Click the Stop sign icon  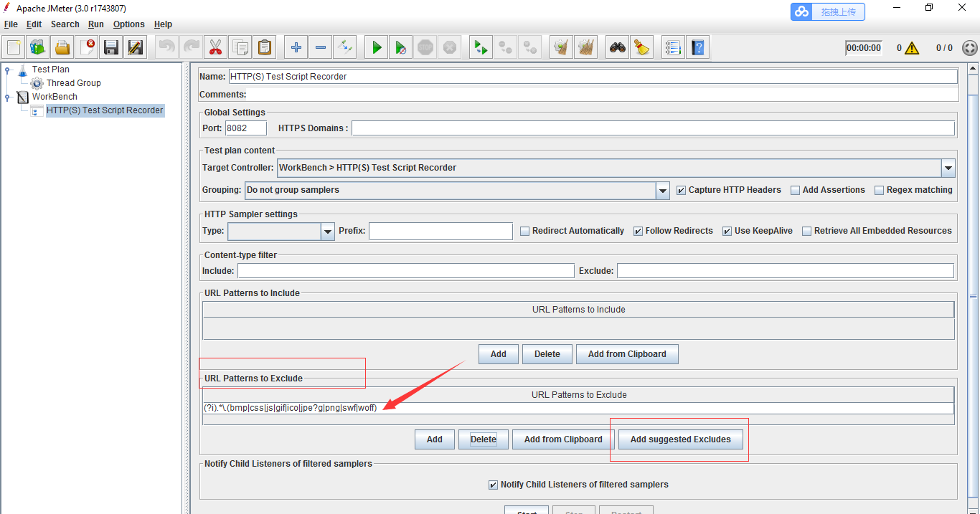point(425,47)
